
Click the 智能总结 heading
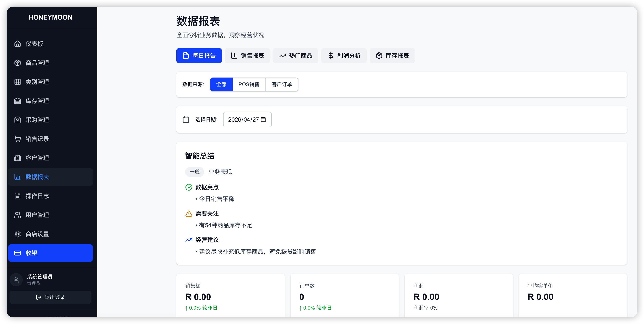coord(200,156)
